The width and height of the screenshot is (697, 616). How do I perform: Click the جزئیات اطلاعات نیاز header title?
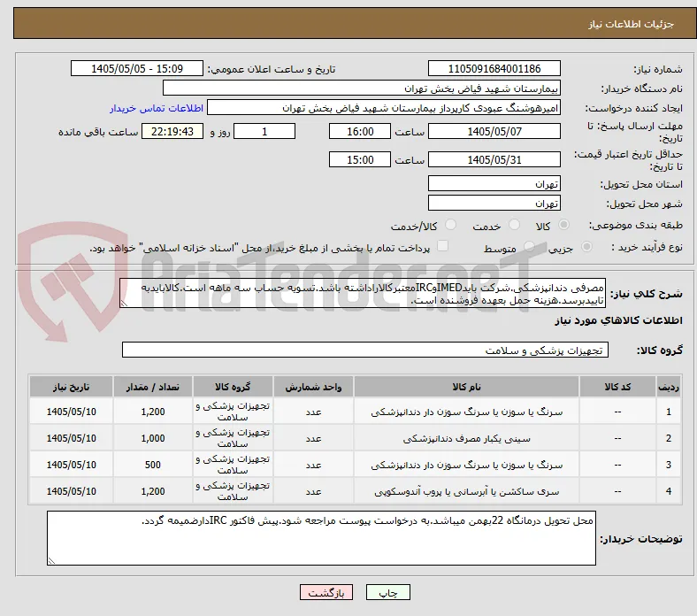631,24
